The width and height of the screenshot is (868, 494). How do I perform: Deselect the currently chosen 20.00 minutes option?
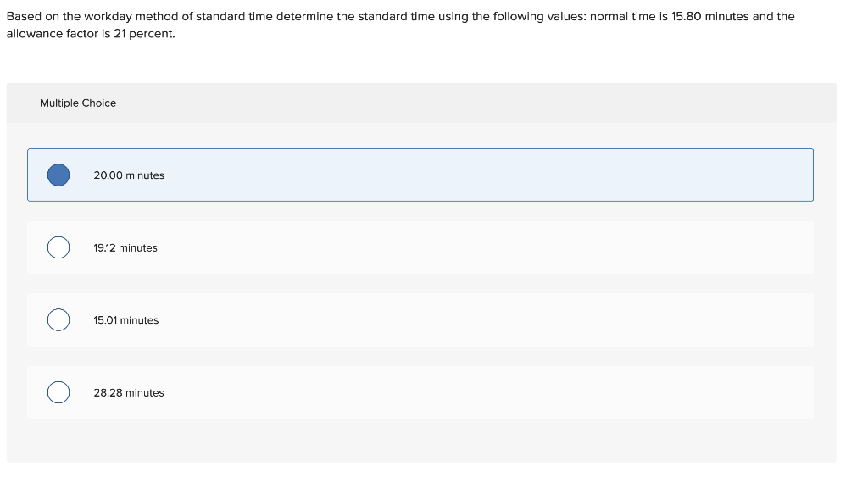pos(58,175)
